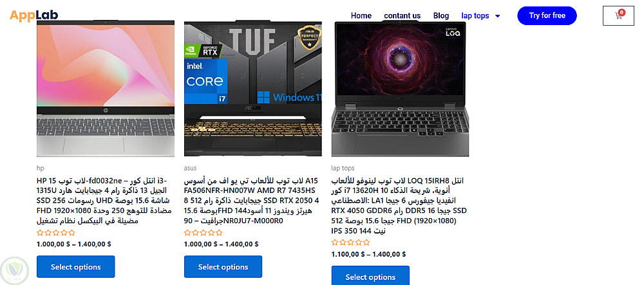
Task: Open the ASUS TUF laptop product image
Action: click(253, 89)
